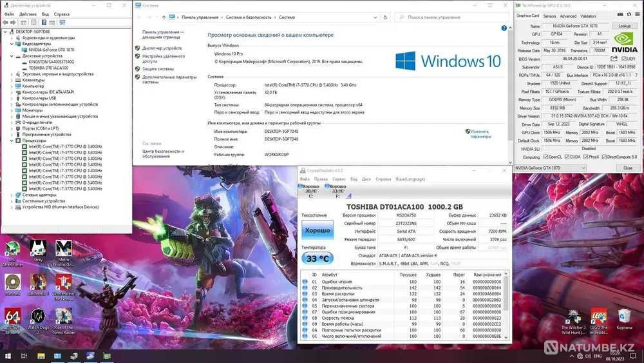Switch to the Sensors tab in GPU-Z
This screenshot has height=363, width=644.
[549, 16]
